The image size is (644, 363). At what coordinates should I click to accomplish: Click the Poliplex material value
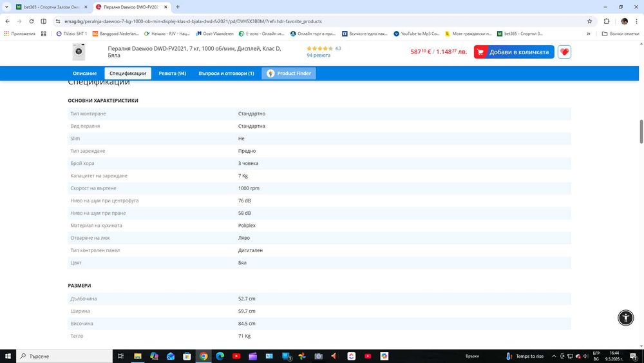[x=247, y=225]
